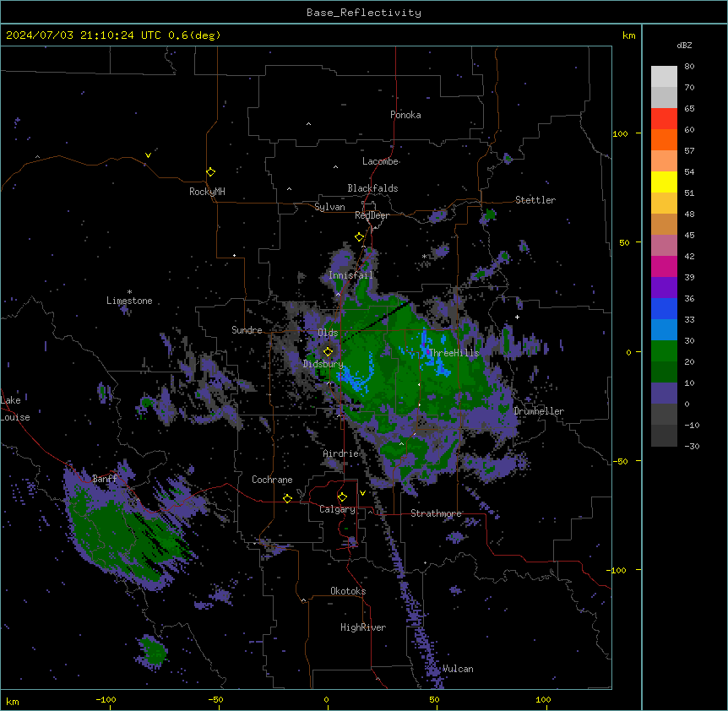
Task: Click the Ponoka city label
Action: tap(405, 115)
